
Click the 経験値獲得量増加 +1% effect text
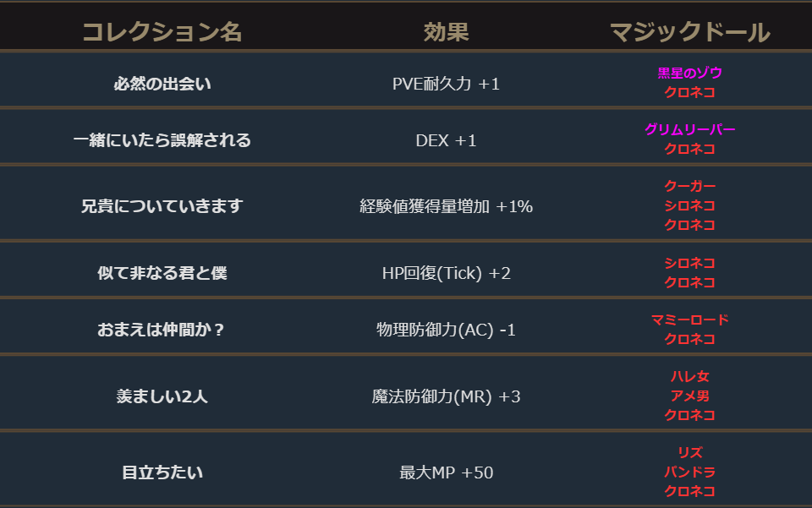click(x=446, y=205)
